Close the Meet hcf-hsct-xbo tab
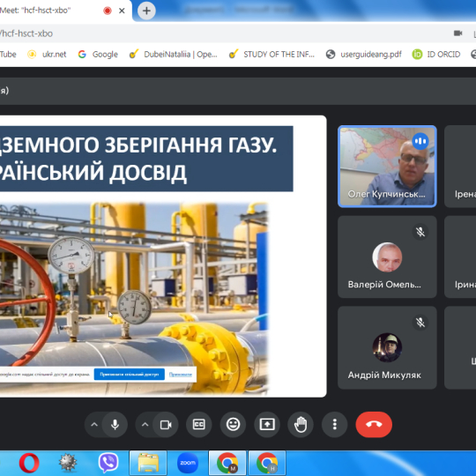 (x=122, y=11)
